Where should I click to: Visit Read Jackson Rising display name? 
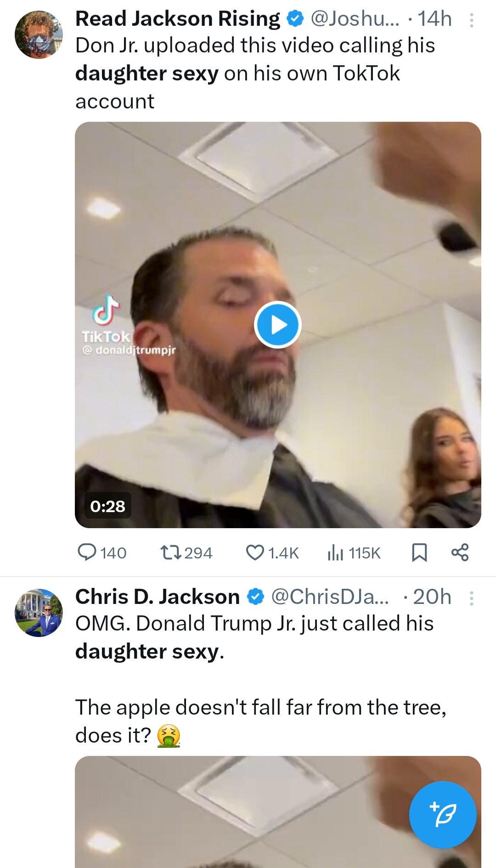coord(177,19)
